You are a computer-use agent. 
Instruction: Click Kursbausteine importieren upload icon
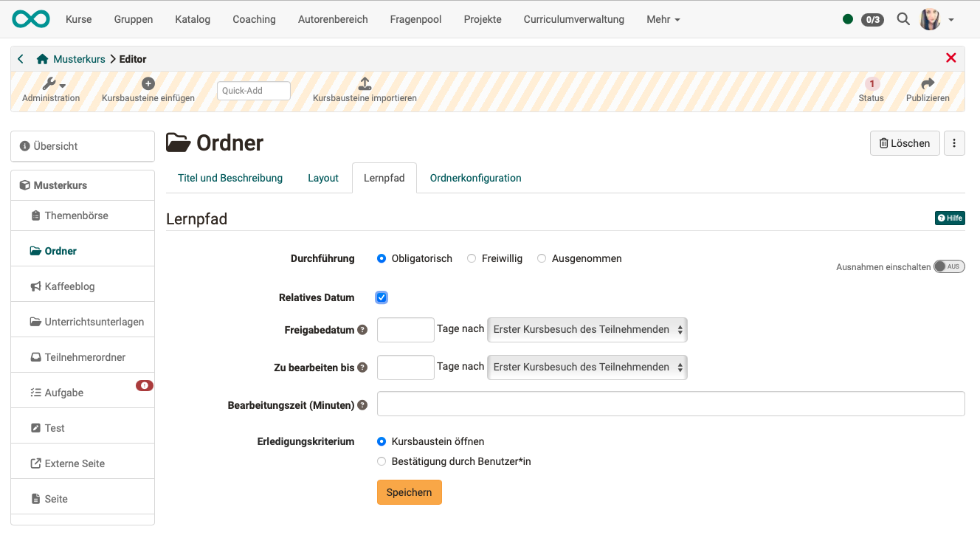365,84
